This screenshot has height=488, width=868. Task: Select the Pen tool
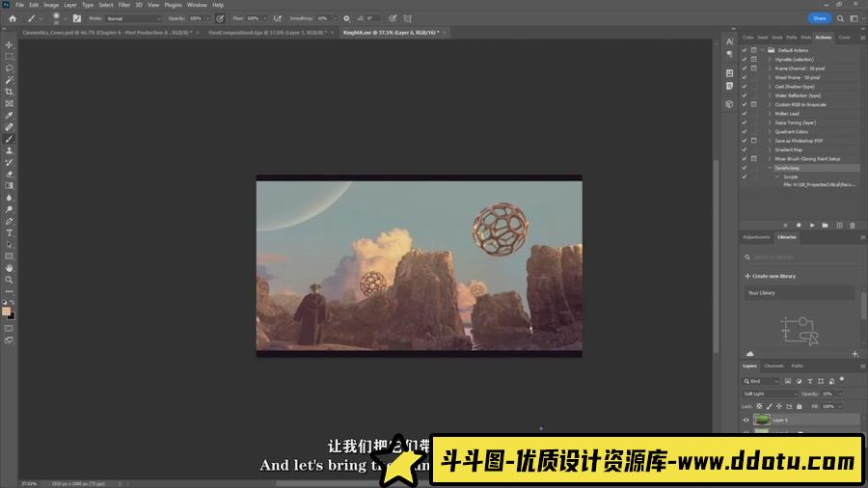9,221
